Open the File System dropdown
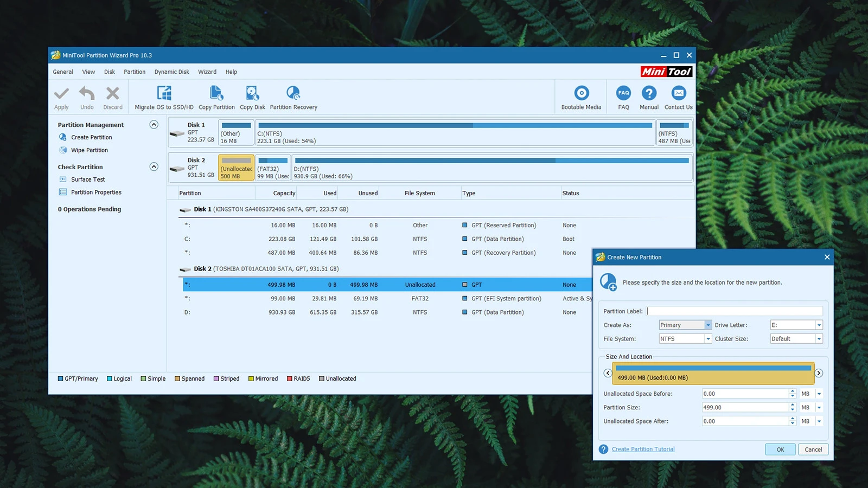 point(708,338)
